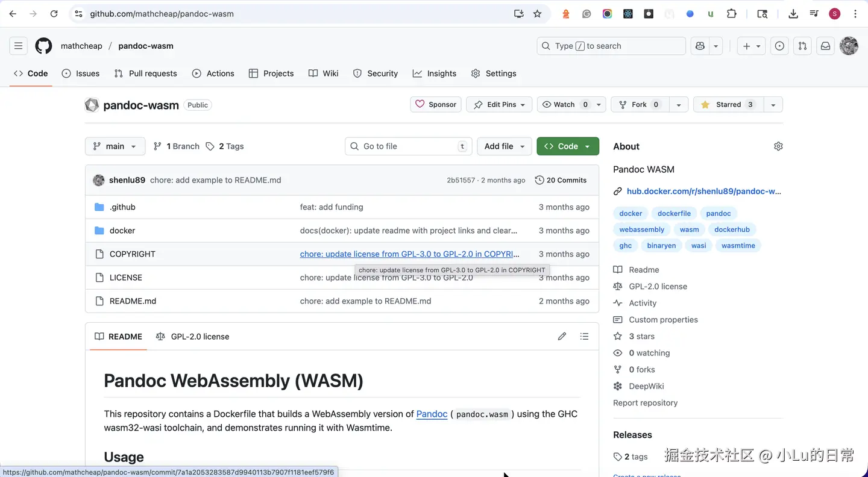Open the browser media control icon
Viewport: 868px width, 477px height.
[x=814, y=14]
